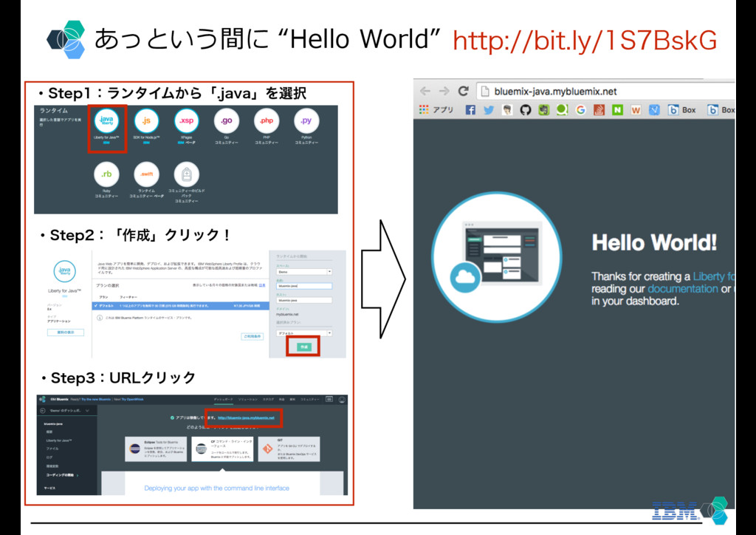Open the Evernote elephant bookmark
The image size is (756, 535).
544,110
